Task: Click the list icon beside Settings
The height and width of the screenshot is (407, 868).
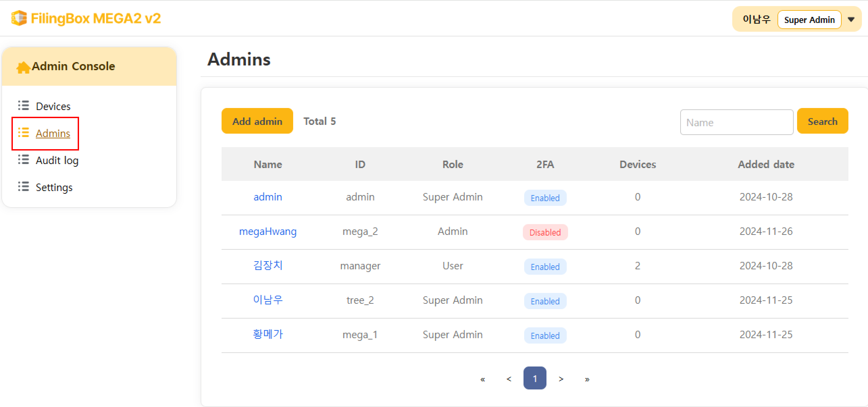Action: pos(24,187)
